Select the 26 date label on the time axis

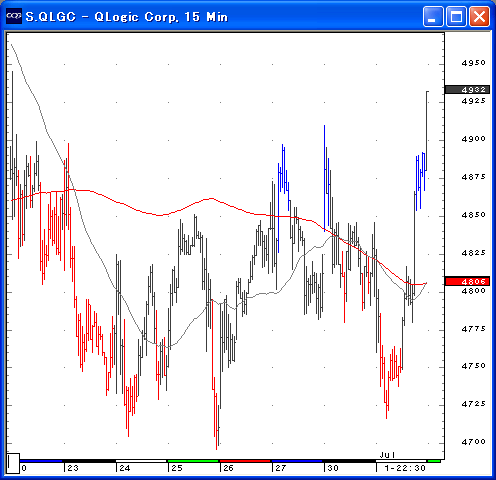coord(228,468)
